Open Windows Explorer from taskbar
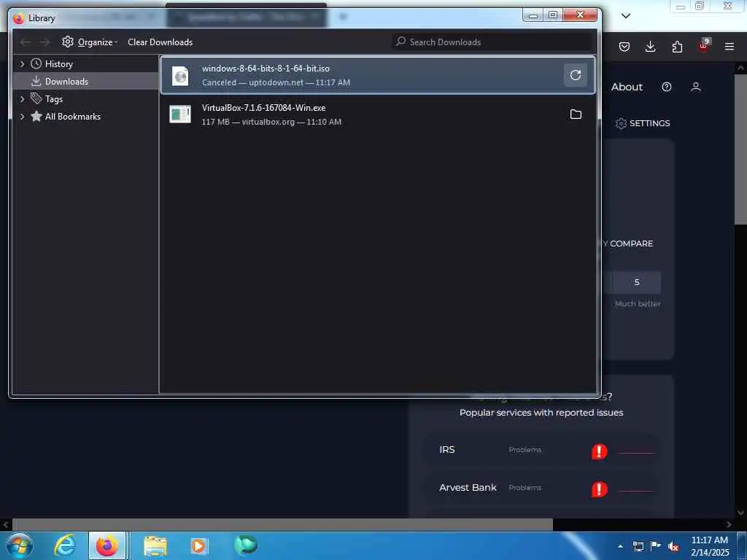747x560 pixels. pos(155,545)
